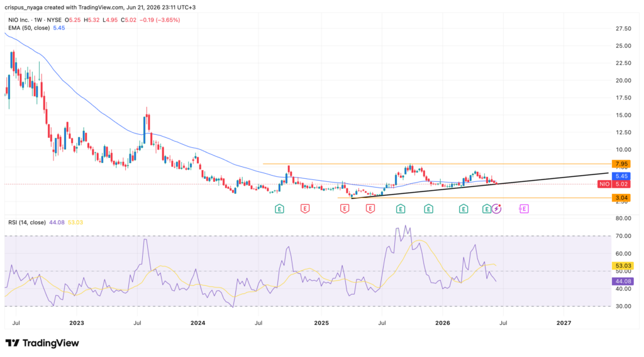Click the 20.00 price axis label
The height and width of the screenshot is (357, 644).
point(623,81)
